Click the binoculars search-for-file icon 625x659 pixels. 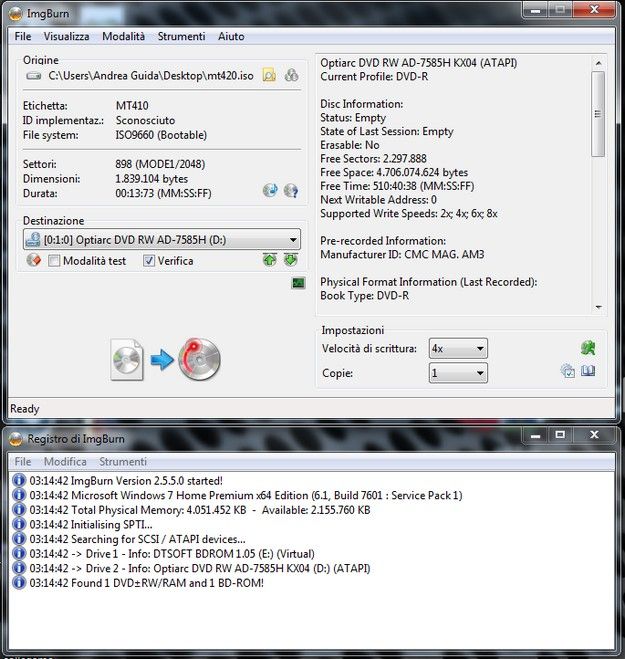tap(291, 76)
